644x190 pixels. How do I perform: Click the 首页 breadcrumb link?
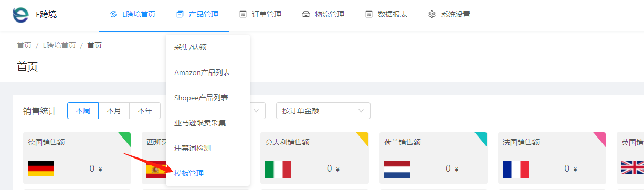coord(24,45)
